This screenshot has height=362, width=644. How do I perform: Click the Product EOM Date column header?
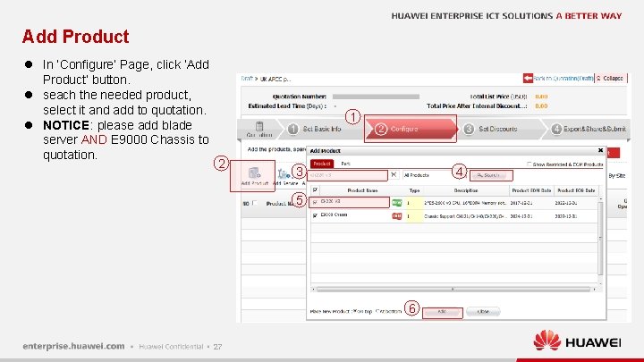point(531,190)
